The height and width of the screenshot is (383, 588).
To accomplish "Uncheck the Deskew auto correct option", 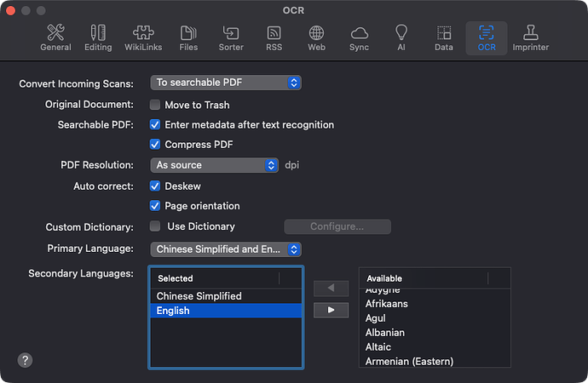I will tap(155, 186).
